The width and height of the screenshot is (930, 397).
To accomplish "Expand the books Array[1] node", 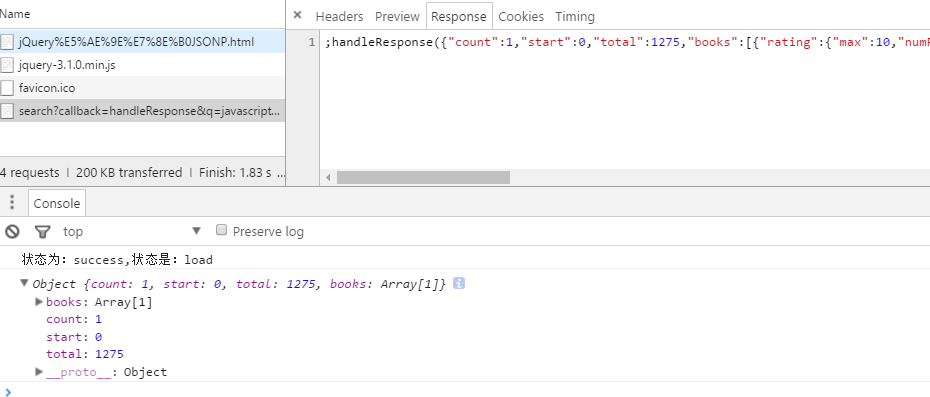I will pos(39,301).
